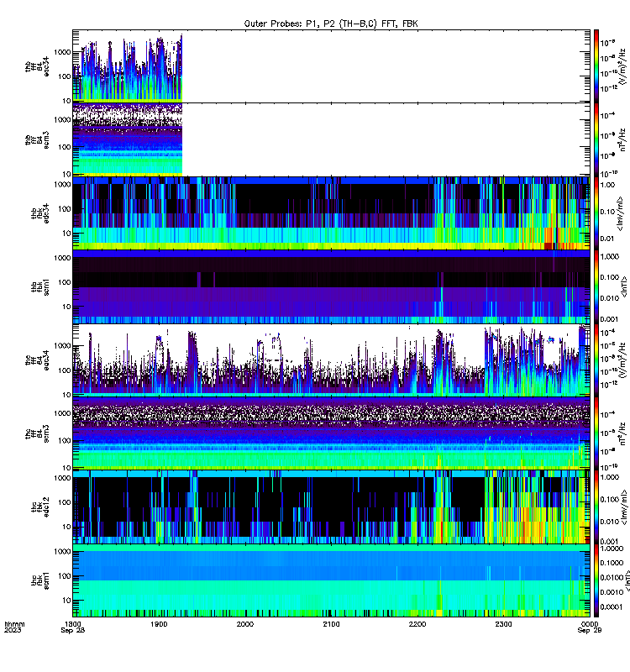Click the color bar of thb fbk scm1 panel
The image size is (630, 672).
click(x=596, y=286)
